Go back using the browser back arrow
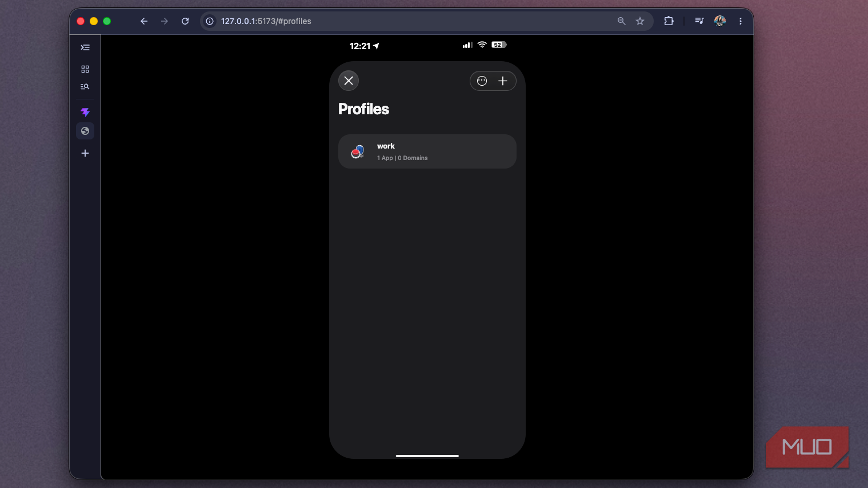Image resolution: width=868 pixels, height=488 pixels. tap(144, 21)
